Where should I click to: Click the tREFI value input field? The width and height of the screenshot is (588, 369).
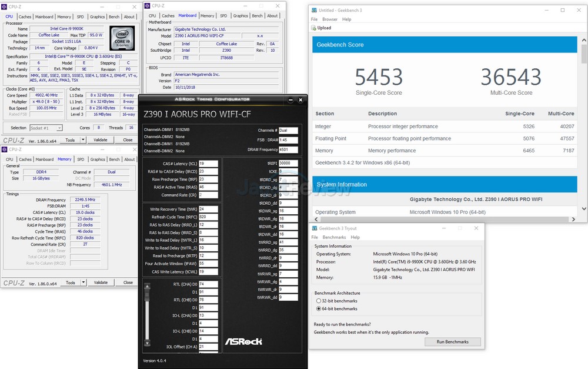[x=288, y=164]
